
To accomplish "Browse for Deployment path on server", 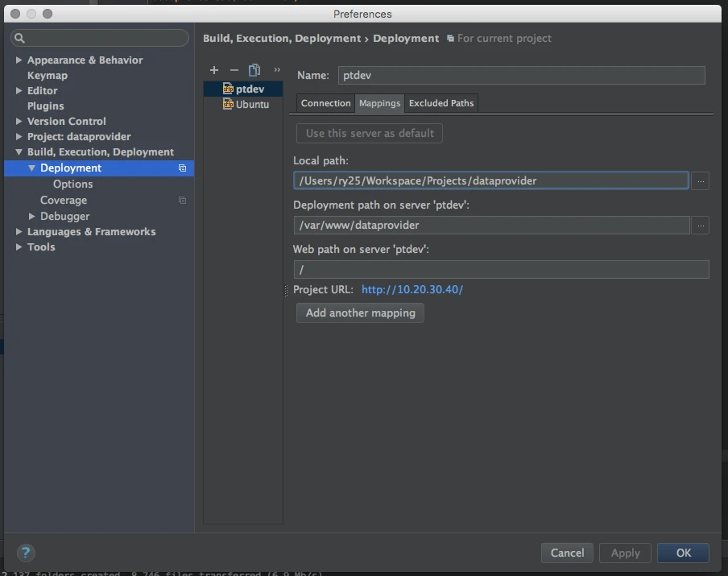I will [700, 226].
